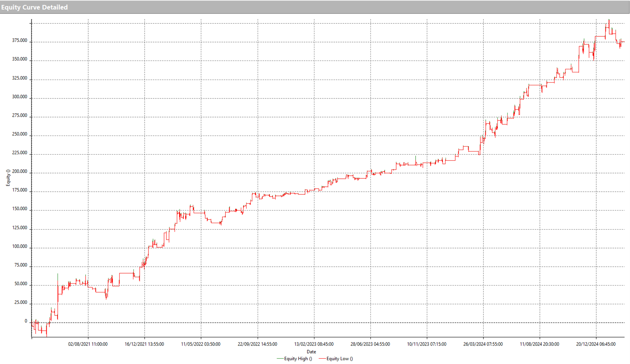
Task: Click the 10/11/2023 07:15:00 date tick
Action: tap(427, 344)
